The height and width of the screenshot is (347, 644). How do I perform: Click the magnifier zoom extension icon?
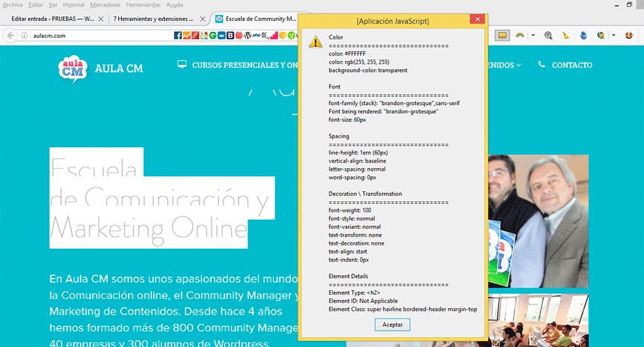pyautogui.click(x=548, y=35)
